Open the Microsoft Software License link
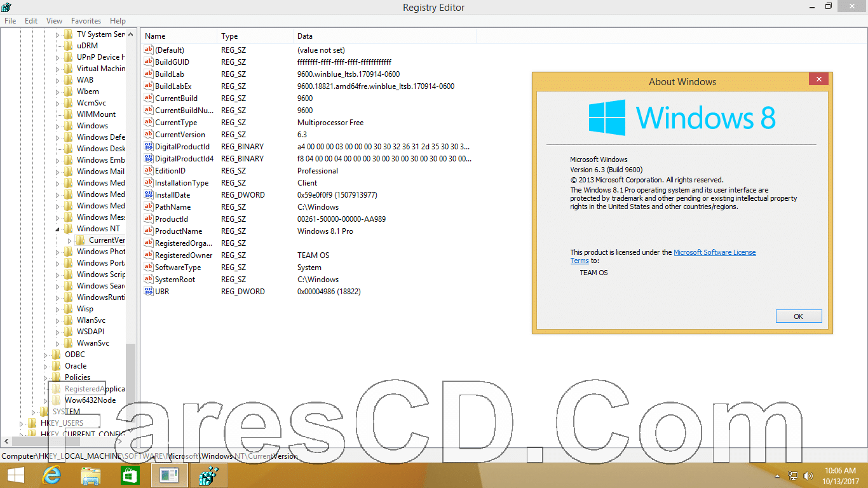868x488 pixels. 715,252
